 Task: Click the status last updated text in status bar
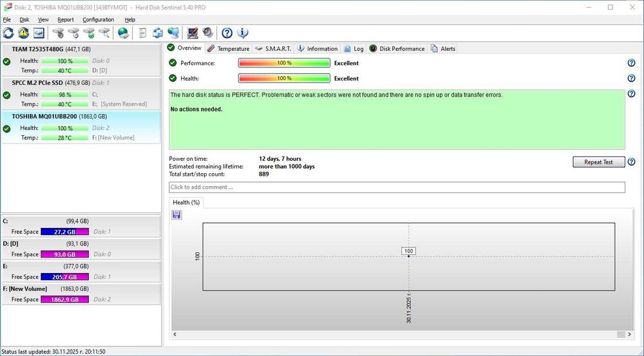[x=53, y=351]
